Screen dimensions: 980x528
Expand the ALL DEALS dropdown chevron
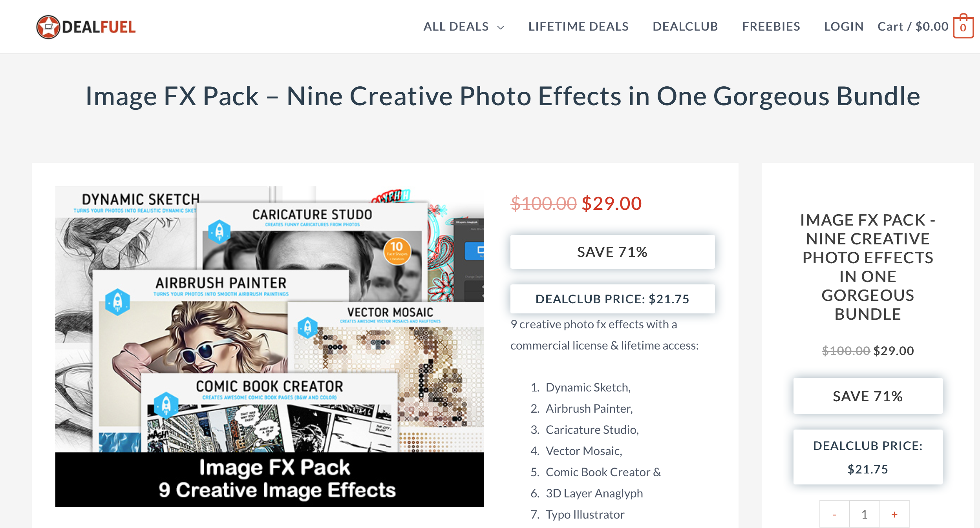coord(501,27)
